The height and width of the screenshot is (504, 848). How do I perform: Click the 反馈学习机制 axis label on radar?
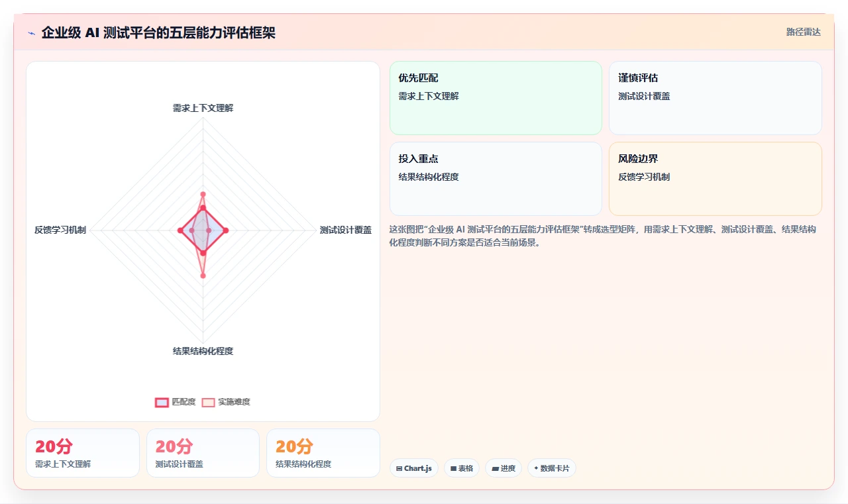60,230
